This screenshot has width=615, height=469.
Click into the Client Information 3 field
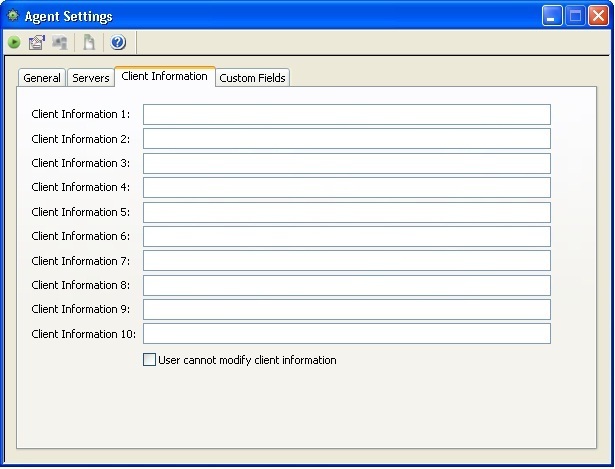[x=347, y=163]
